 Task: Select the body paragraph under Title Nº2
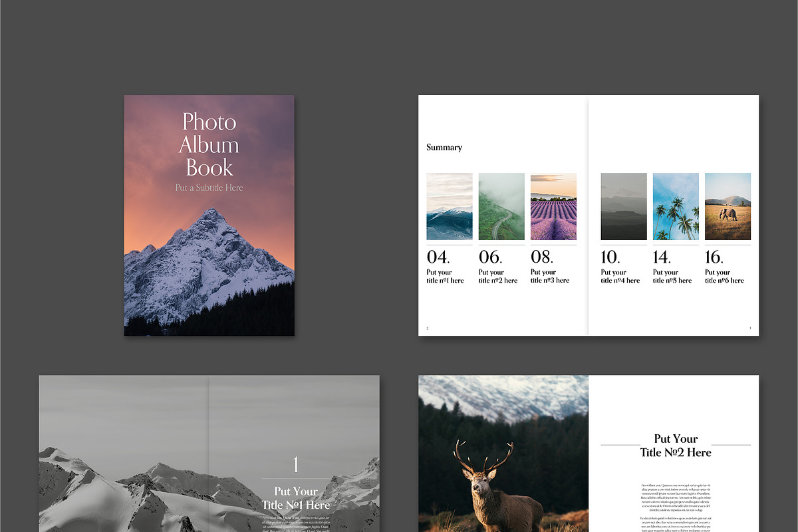676,509
